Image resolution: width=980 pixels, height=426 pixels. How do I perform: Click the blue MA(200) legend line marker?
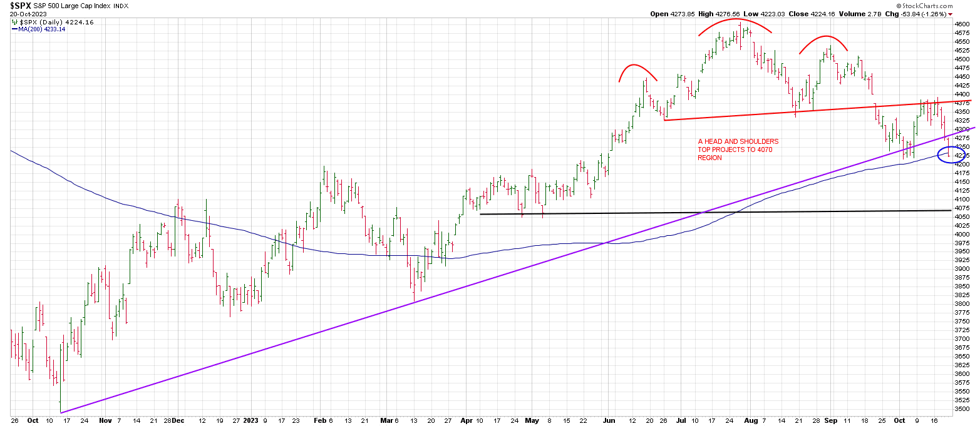14,29
